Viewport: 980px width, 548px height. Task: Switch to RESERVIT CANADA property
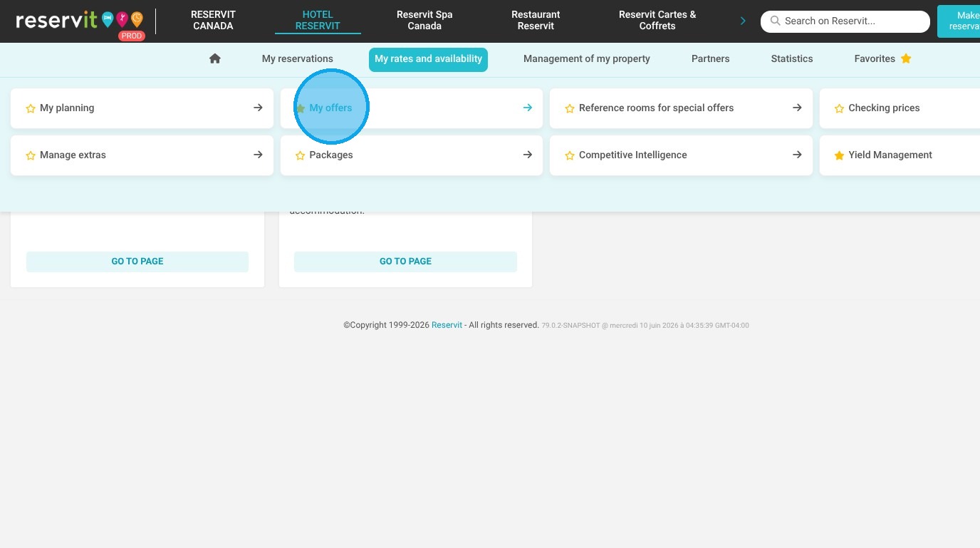point(213,20)
